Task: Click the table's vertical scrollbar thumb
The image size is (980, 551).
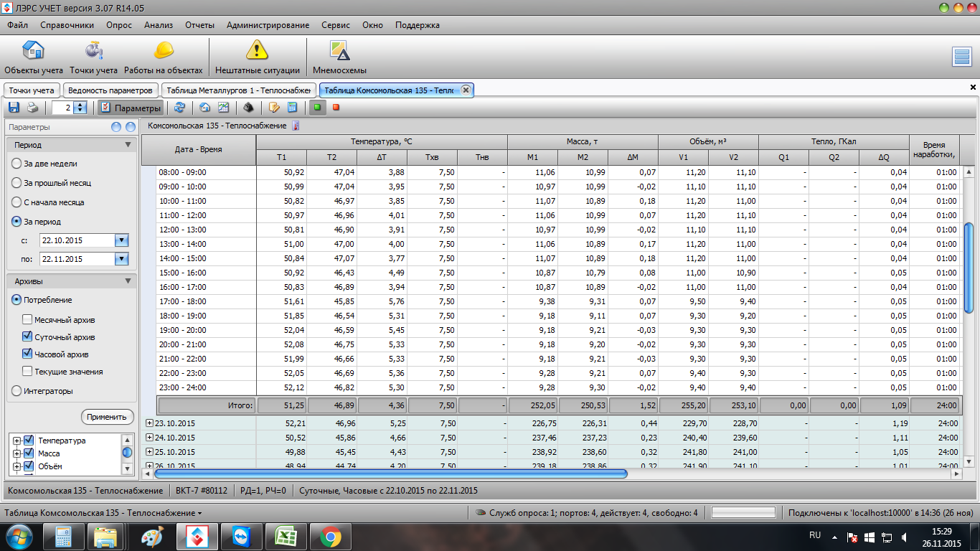Action: click(x=969, y=268)
